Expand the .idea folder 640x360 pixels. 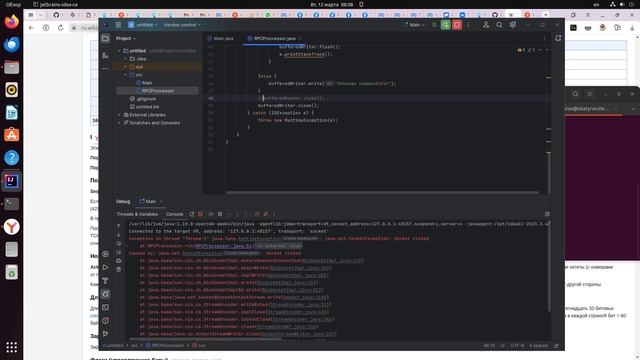tap(126, 59)
